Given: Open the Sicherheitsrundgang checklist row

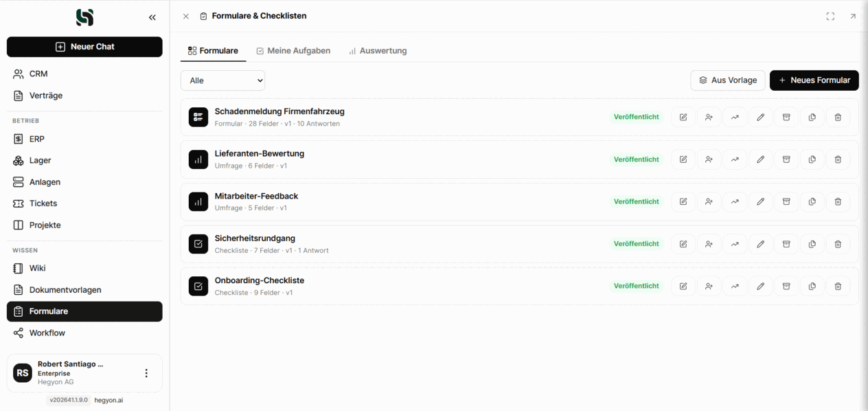Looking at the screenshot, I should [x=519, y=244].
